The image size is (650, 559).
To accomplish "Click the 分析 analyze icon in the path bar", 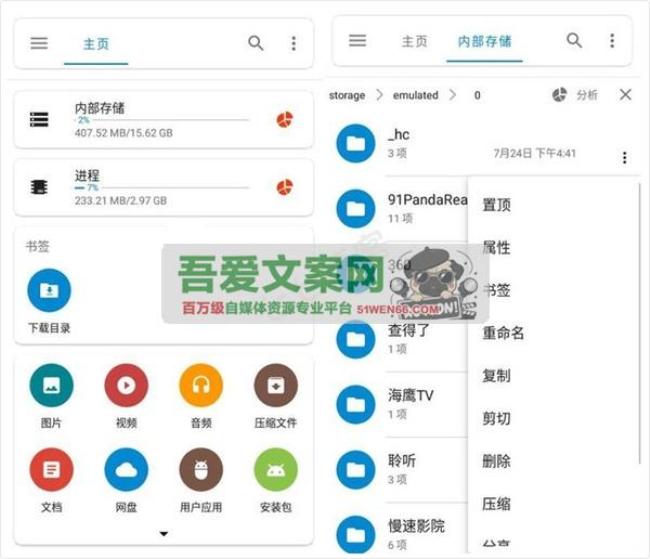I will pyautogui.click(x=560, y=95).
